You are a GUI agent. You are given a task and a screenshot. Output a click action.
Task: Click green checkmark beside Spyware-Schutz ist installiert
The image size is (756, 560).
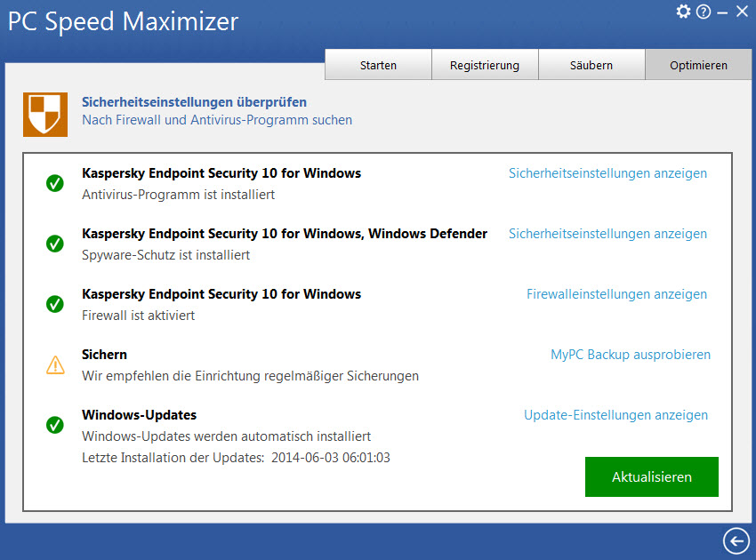[x=55, y=244]
